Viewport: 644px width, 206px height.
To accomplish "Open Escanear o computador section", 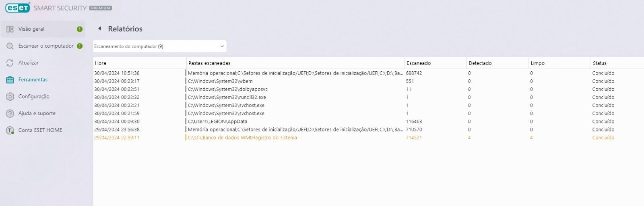I will click(x=43, y=46).
